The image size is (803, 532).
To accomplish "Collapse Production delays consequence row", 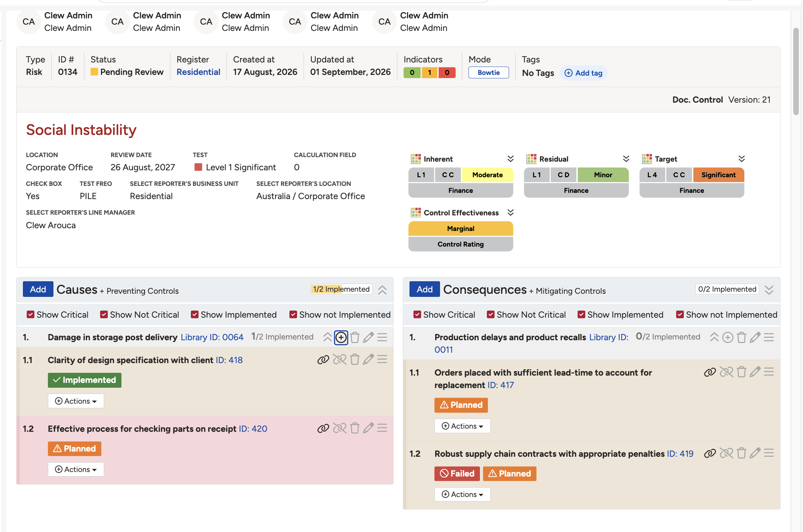I will (714, 337).
